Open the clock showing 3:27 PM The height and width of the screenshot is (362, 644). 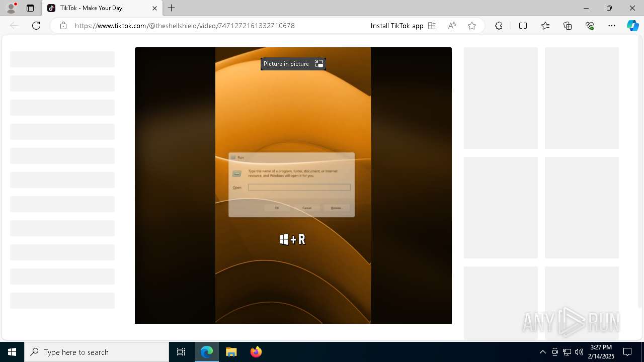601,352
